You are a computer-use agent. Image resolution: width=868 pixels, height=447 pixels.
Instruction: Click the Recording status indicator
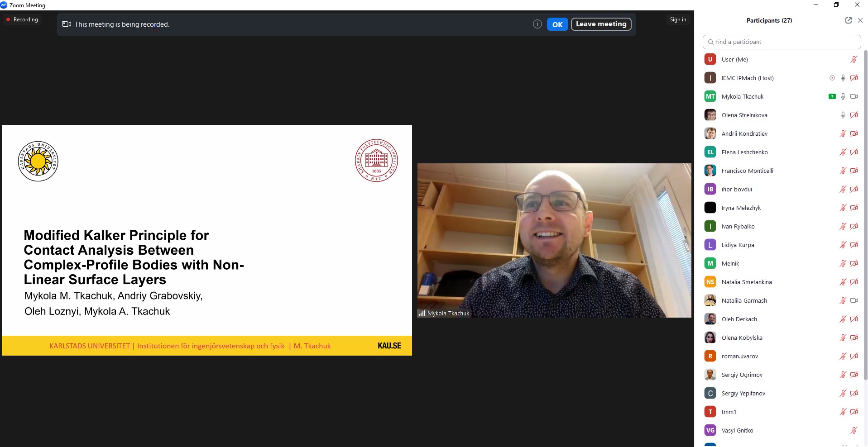(x=22, y=19)
